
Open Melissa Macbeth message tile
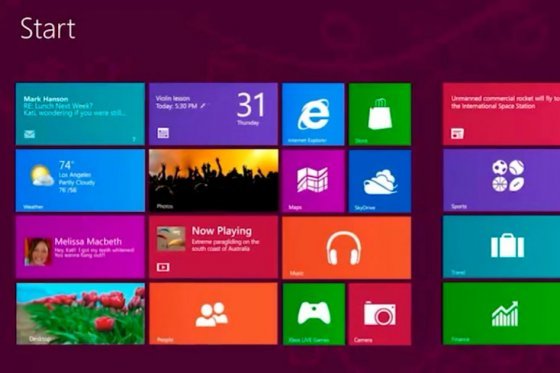click(x=80, y=247)
